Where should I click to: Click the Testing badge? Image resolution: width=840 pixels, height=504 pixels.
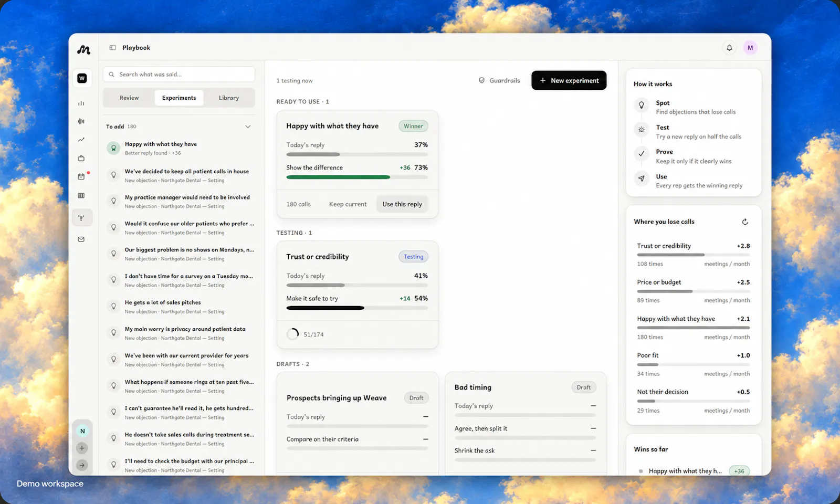(414, 257)
